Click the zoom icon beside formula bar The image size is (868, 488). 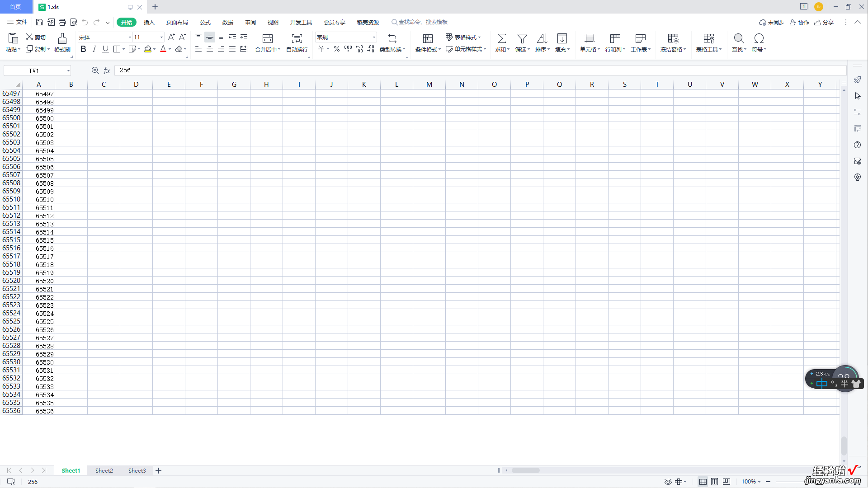[x=95, y=70]
